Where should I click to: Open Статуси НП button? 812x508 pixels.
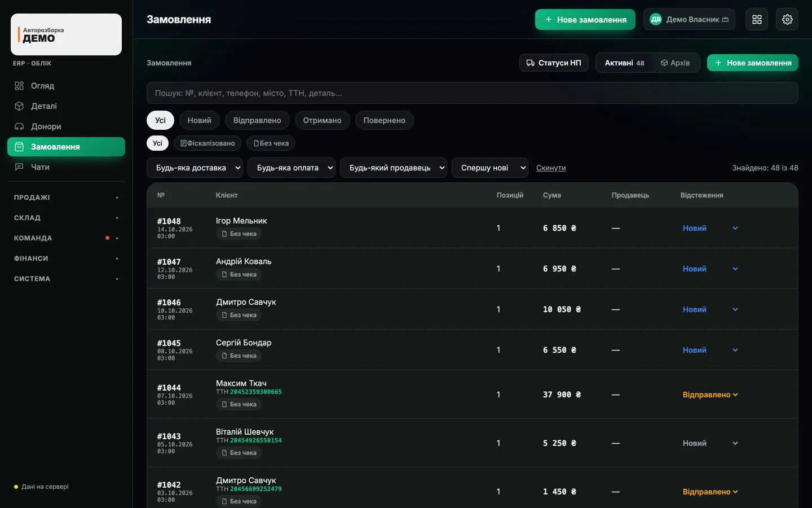click(x=554, y=63)
